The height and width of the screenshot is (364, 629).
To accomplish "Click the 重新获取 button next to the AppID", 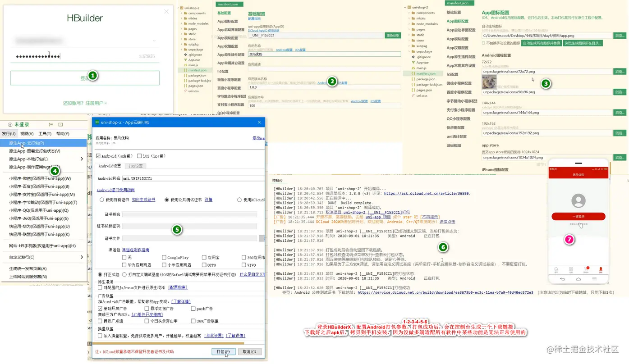I will pos(393,35).
